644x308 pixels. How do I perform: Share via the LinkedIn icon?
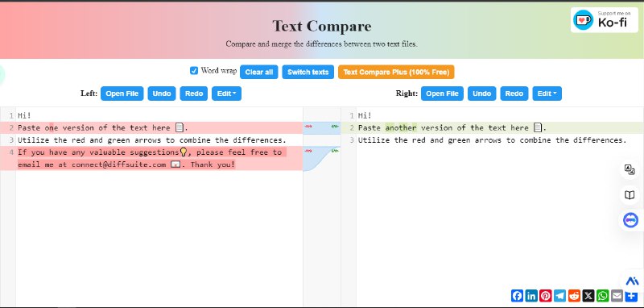point(531,295)
